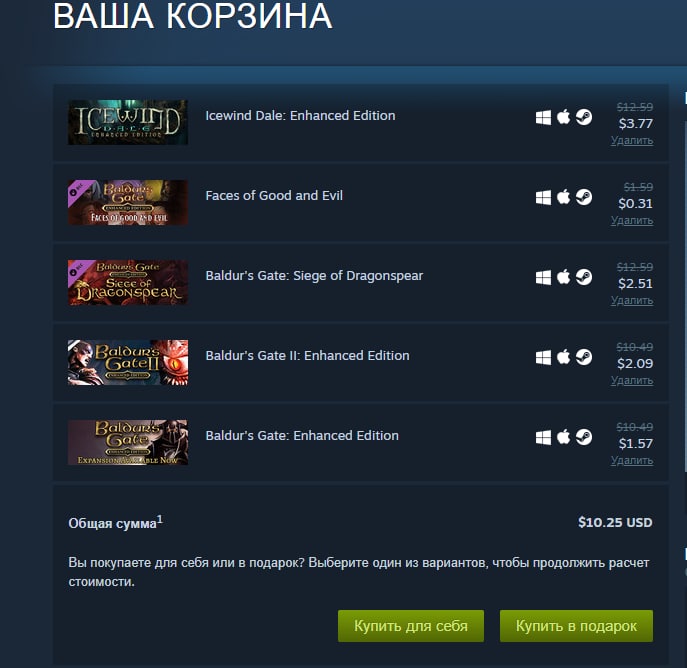
Task: Remove Baldur's Gate II: Enhanced Edition
Action: [x=632, y=380]
